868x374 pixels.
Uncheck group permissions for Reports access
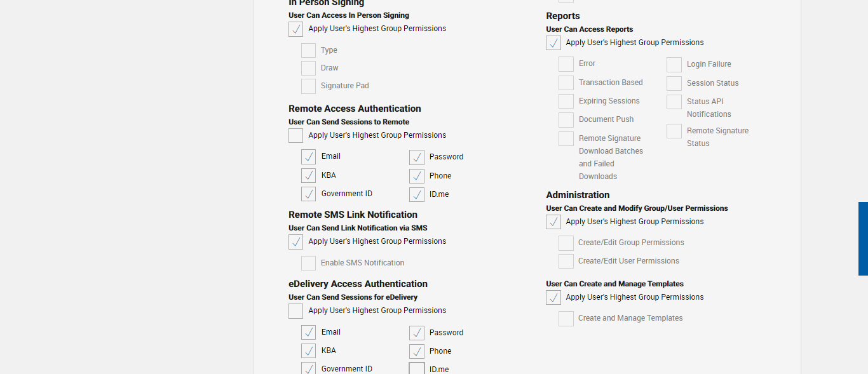pyautogui.click(x=553, y=43)
